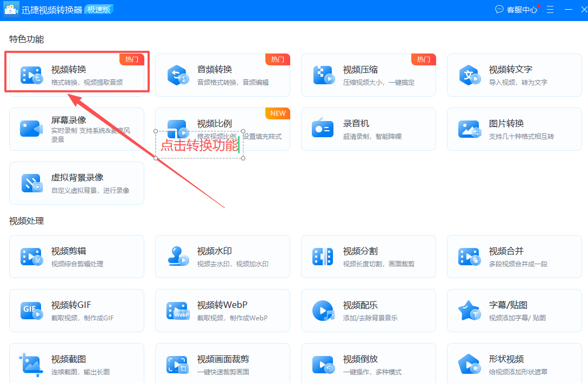Open 视频转文字 to convert video to text

[514, 75]
